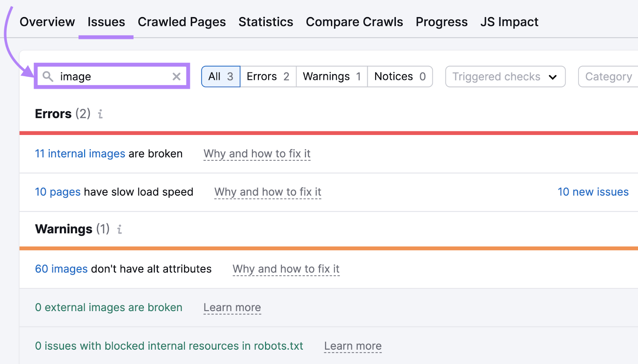Select the Notices filter
Screen dimensions: 638x364
tap(399, 76)
